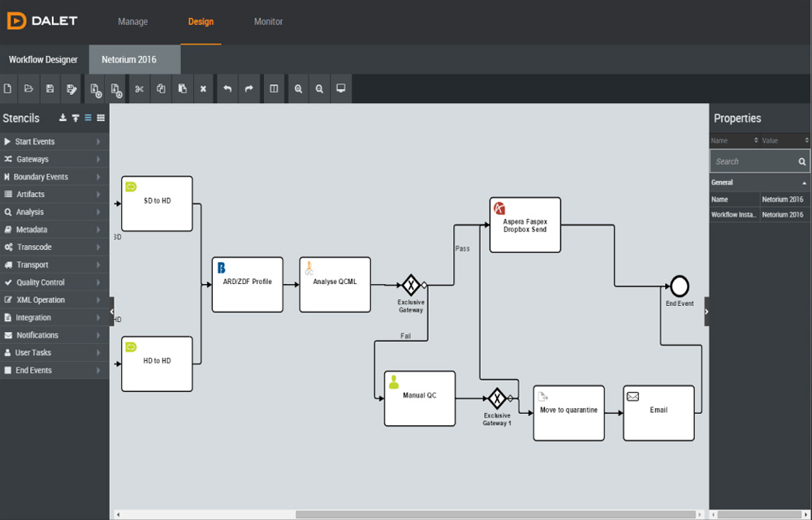Click the End Event circle

tap(680, 286)
